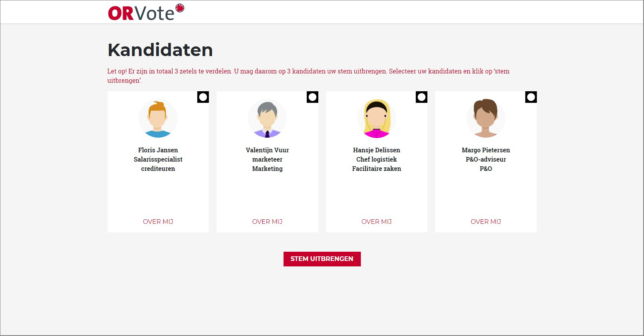
Task: Check the vote box for Hansje Delissen
Action: (x=421, y=97)
